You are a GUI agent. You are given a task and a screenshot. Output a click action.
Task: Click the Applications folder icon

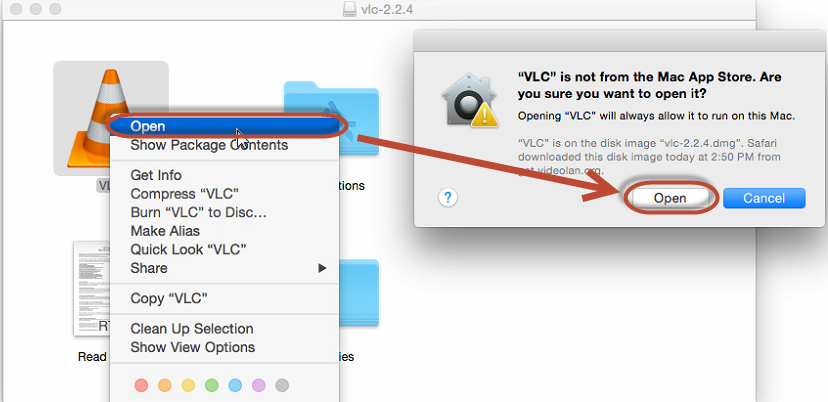point(331,118)
